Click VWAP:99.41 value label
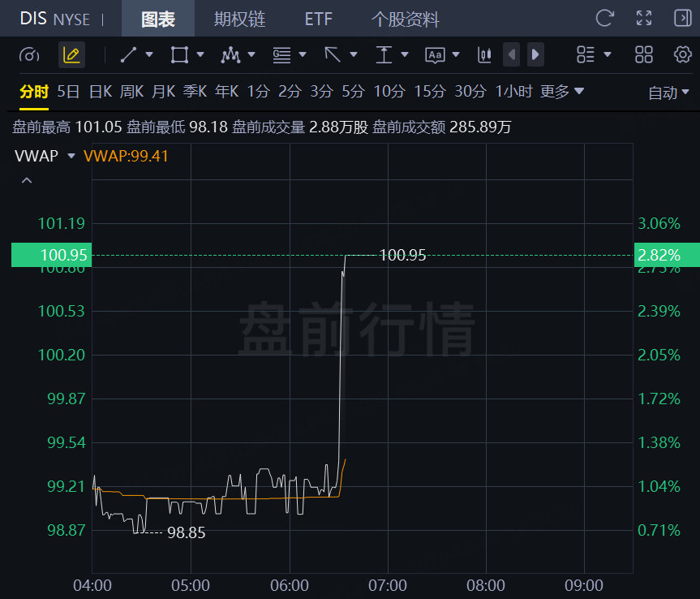This screenshot has width=700, height=599. click(x=126, y=156)
